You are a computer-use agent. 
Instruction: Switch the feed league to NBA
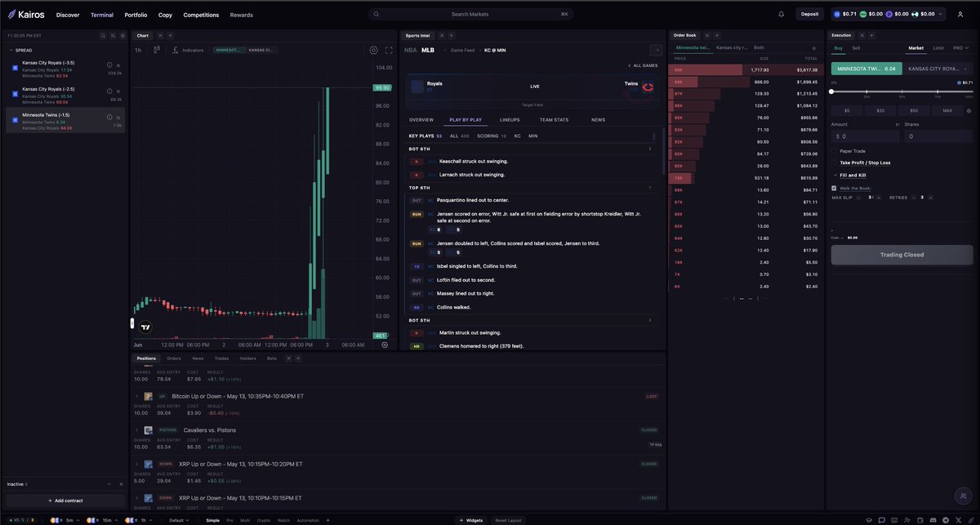coord(410,50)
